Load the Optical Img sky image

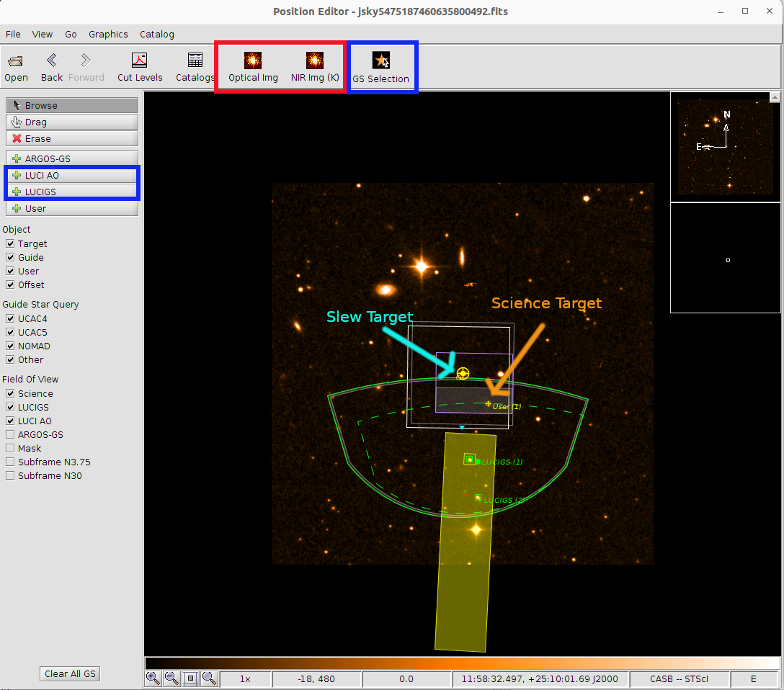(253, 66)
